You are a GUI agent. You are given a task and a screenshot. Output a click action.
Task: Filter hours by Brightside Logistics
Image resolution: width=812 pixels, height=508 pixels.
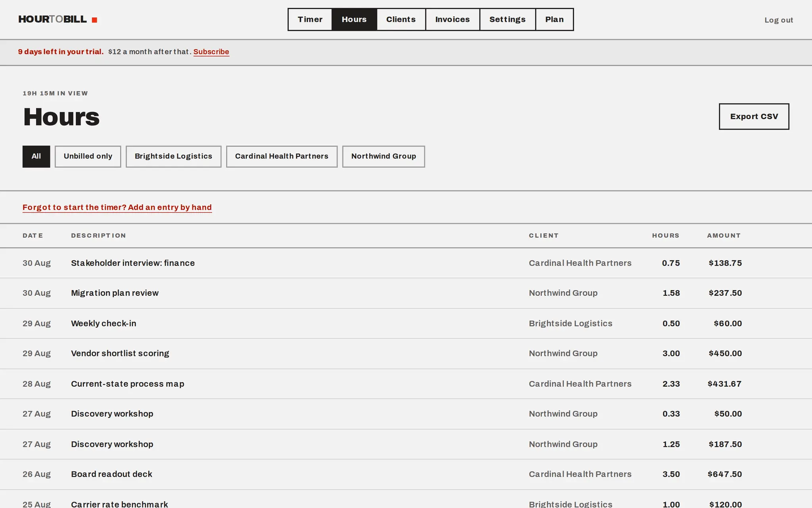[x=173, y=156]
